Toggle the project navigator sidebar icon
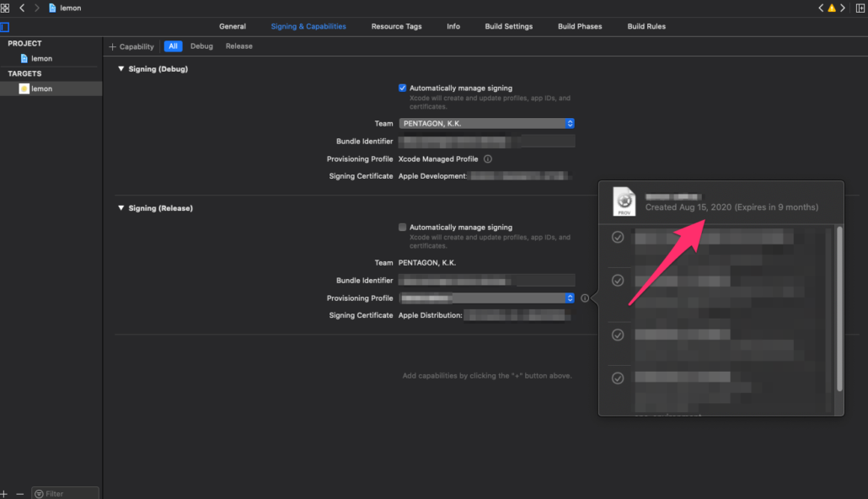The image size is (868, 499). click(4, 27)
